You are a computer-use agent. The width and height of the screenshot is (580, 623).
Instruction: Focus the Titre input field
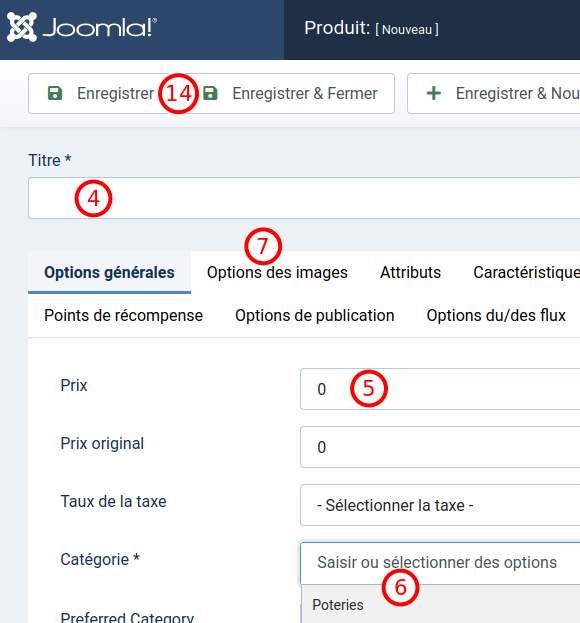point(304,198)
